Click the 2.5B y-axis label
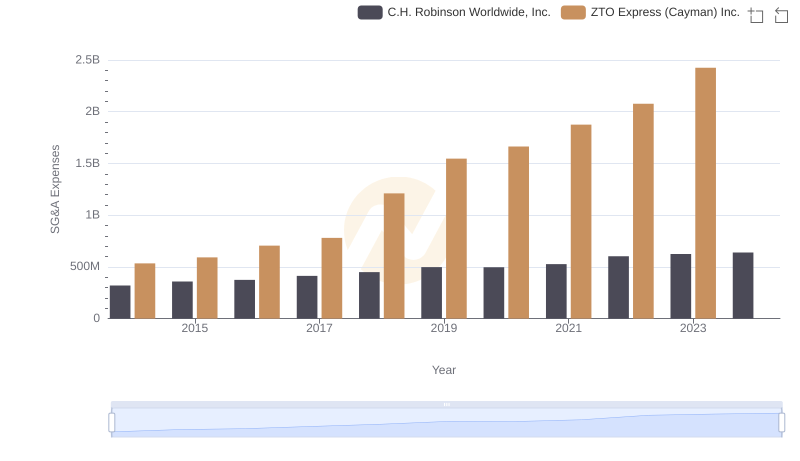 pyautogui.click(x=88, y=60)
